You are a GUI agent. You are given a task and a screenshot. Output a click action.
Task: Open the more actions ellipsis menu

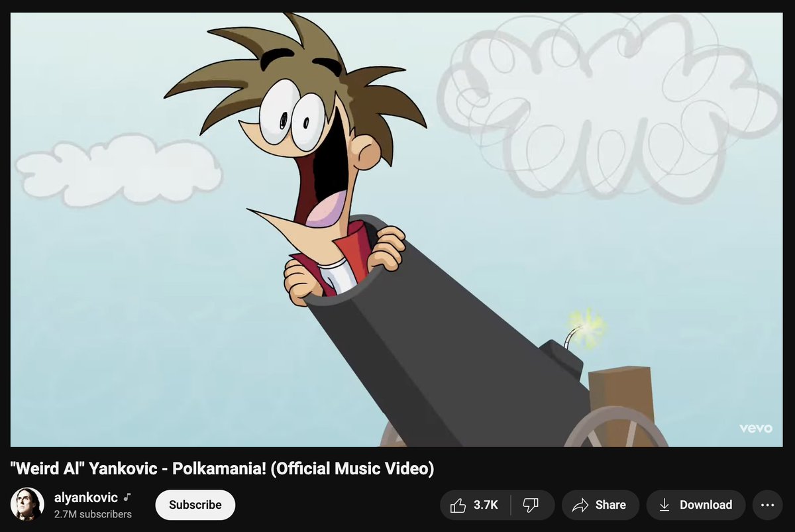click(767, 505)
